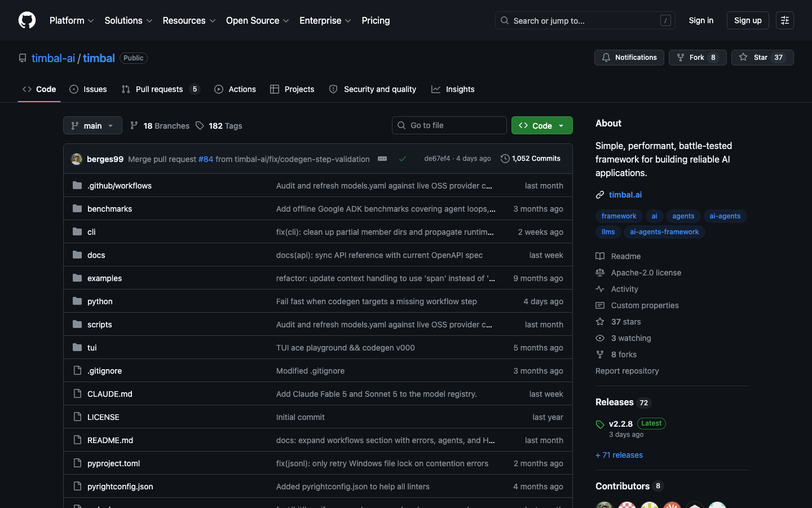Viewport: 812px width, 508px height.
Task: Click the tui folder icon
Action: tap(77, 347)
